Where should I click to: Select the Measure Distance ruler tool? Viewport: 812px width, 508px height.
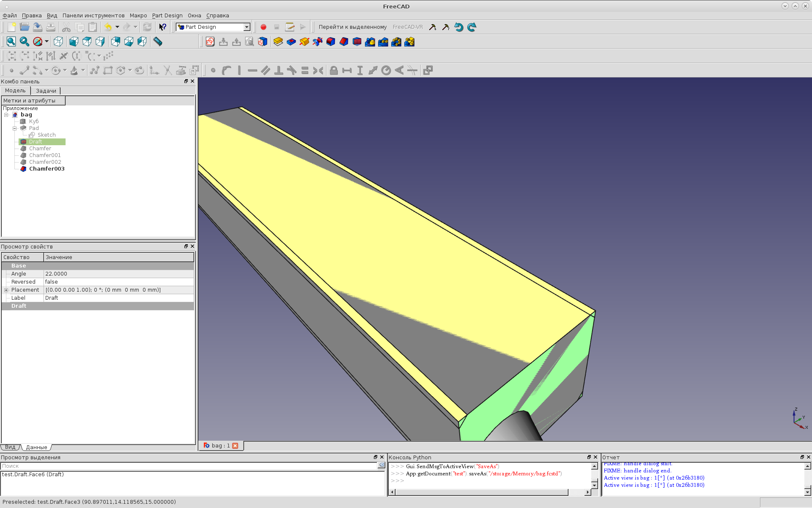click(x=158, y=41)
